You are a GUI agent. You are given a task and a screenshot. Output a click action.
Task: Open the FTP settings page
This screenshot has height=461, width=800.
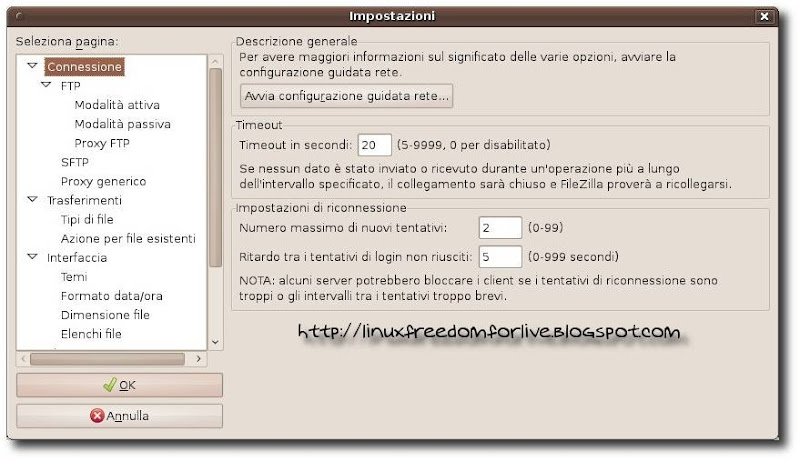70,86
